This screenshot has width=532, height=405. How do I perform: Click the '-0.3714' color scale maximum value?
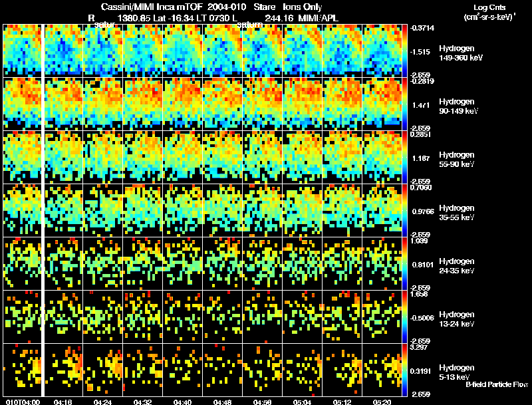coord(422,28)
